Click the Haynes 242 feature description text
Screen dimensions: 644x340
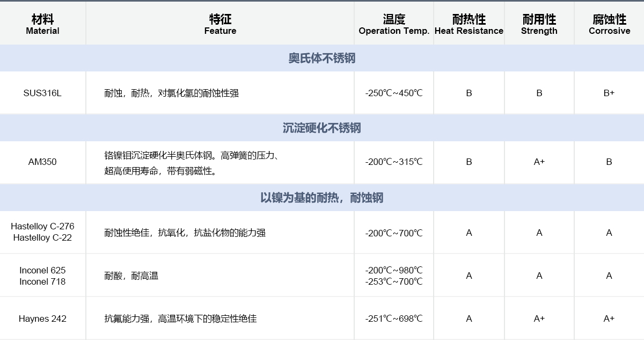[x=180, y=319]
